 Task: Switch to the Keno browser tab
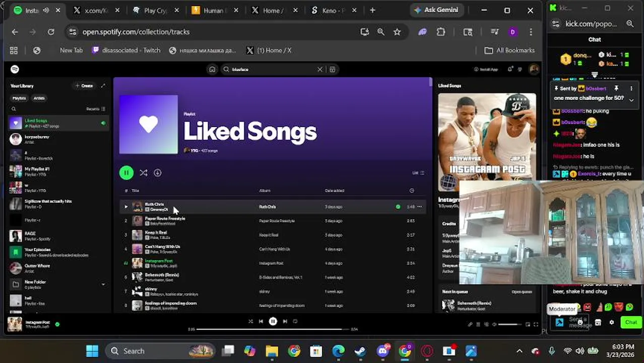click(333, 11)
